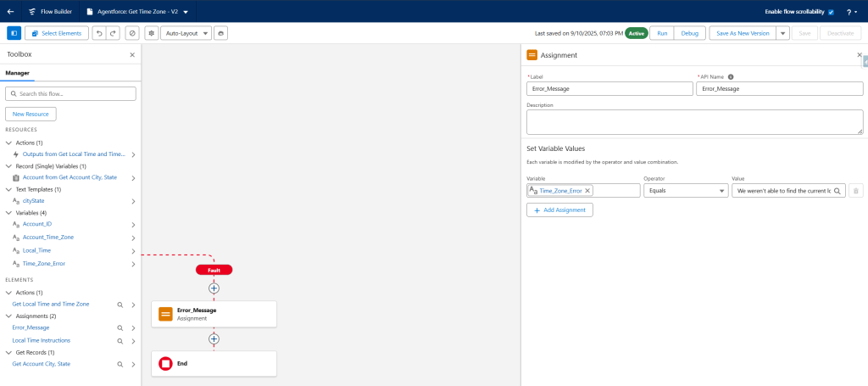Open the Auto-Layout dropdown

tap(186, 33)
